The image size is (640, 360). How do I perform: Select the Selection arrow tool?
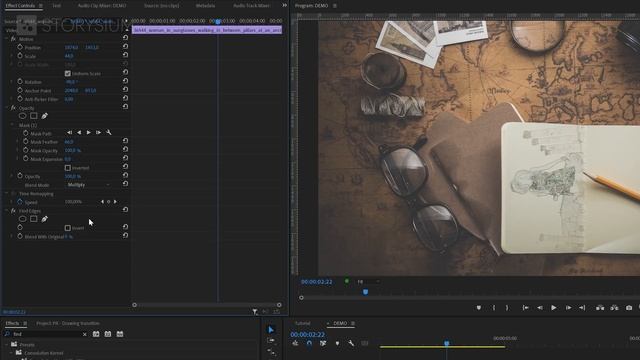pyautogui.click(x=271, y=330)
